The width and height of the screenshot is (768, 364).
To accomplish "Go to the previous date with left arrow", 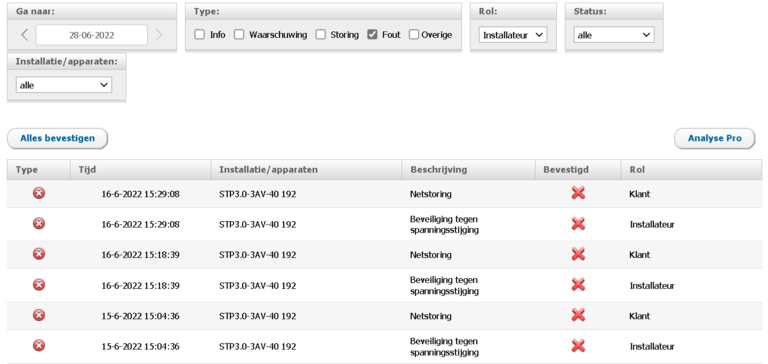I will click(24, 35).
